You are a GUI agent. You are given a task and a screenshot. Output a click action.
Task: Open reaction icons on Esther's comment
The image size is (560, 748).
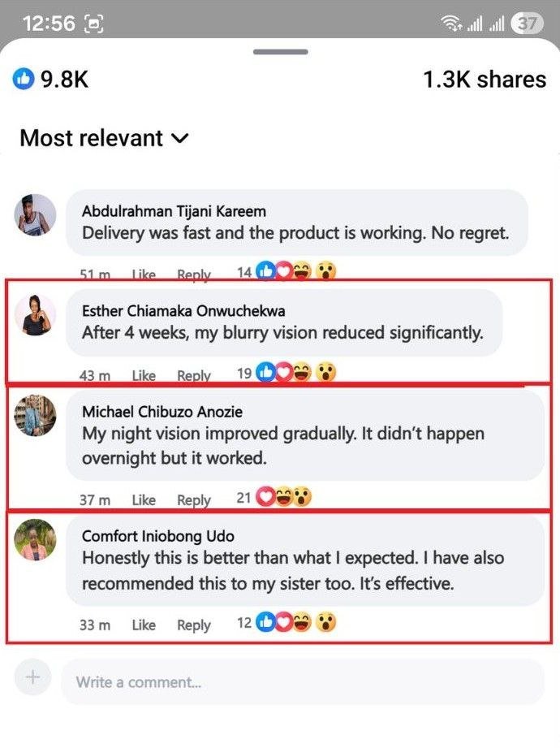click(x=296, y=374)
